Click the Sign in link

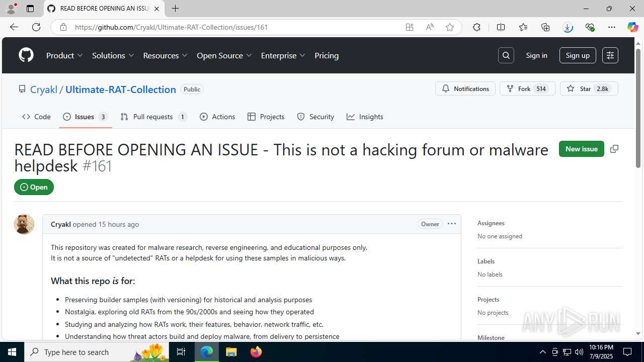pyautogui.click(x=536, y=55)
